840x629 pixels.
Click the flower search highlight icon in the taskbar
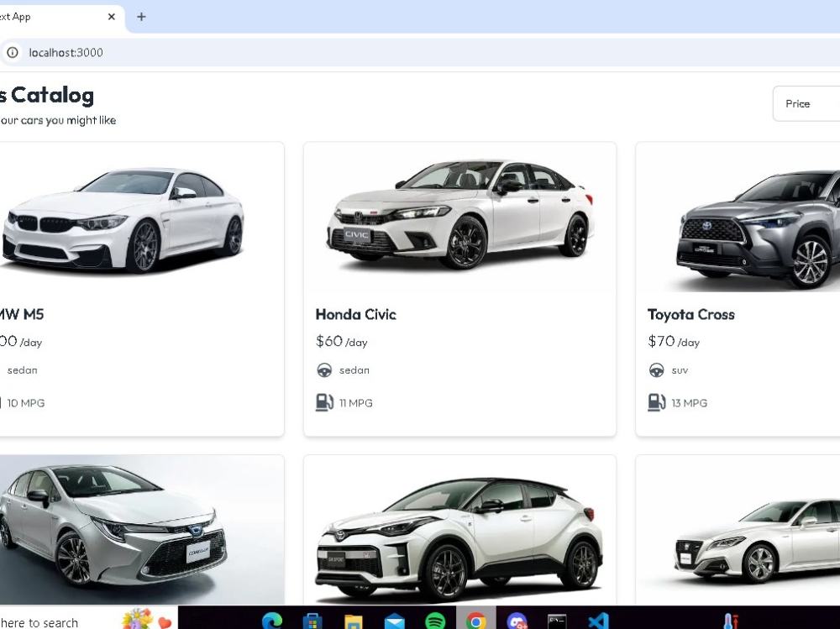tap(137, 619)
